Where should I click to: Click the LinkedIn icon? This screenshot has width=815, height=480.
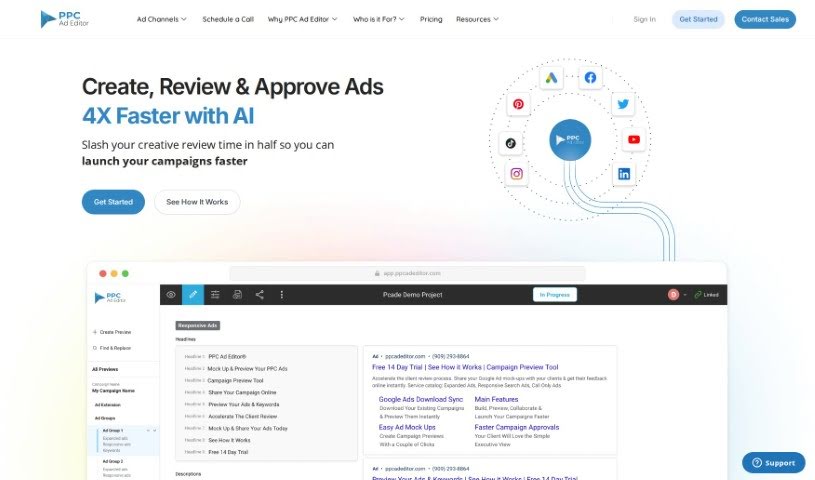(x=624, y=174)
